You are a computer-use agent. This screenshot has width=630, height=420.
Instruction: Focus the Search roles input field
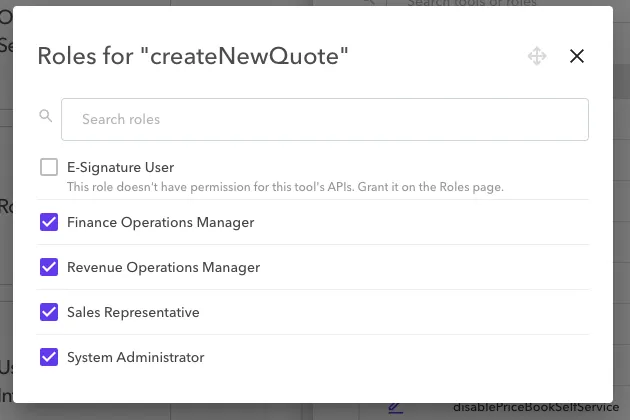click(325, 119)
